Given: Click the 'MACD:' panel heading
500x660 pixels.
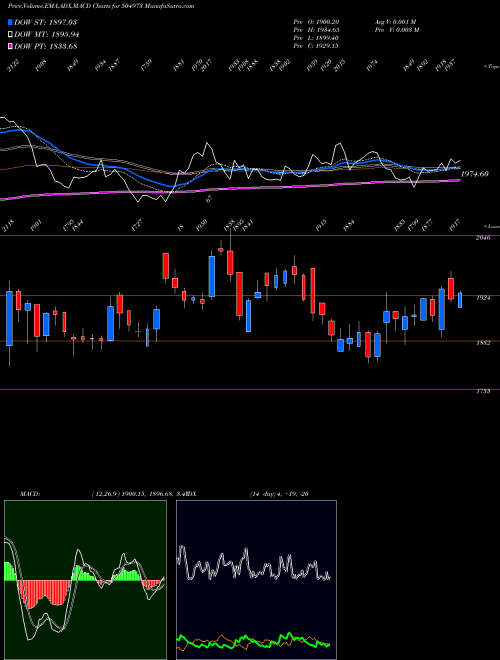Looking at the screenshot, I should 30,494.
